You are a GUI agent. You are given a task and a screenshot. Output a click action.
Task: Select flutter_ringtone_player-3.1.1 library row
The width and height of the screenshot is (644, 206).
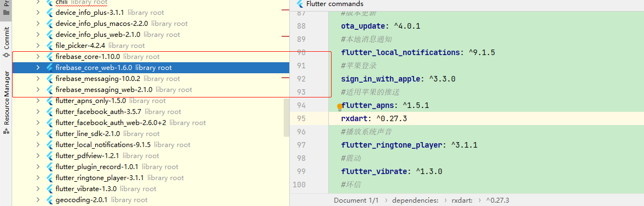150,178
